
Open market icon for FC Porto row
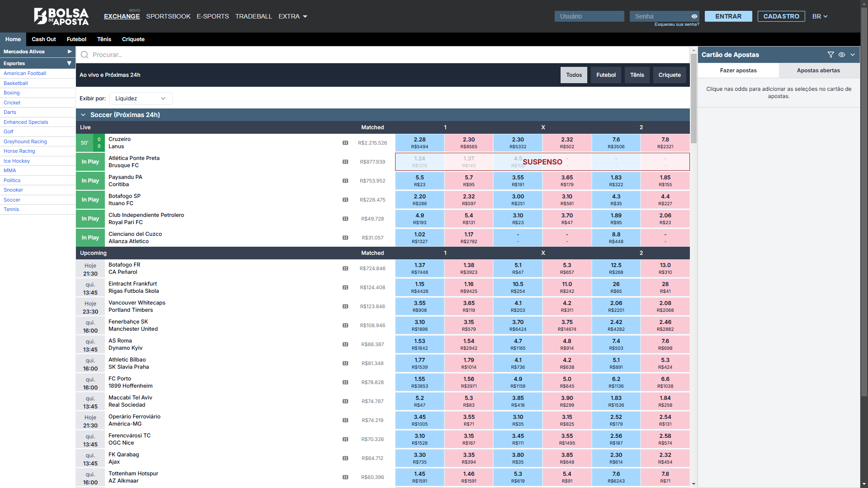point(345,382)
